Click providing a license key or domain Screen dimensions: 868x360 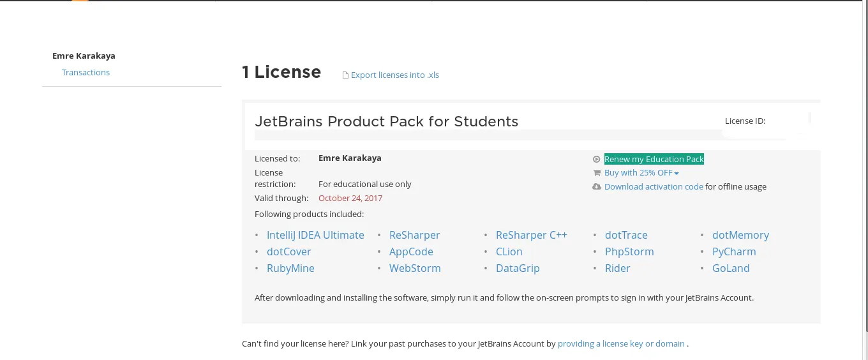coord(621,344)
